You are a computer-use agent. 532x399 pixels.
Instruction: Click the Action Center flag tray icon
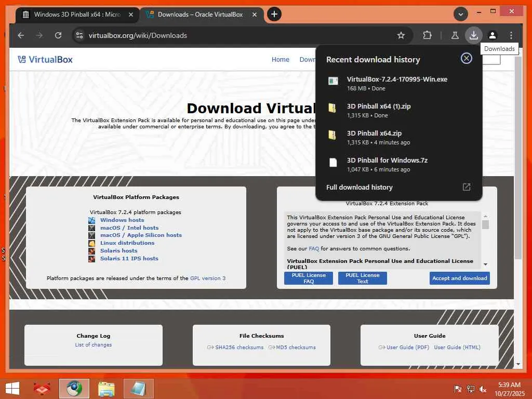(458, 389)
